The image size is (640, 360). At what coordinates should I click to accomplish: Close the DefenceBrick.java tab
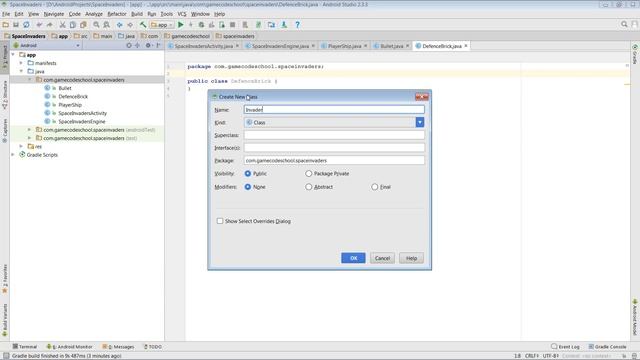pyautogui.click(x=466, y=46)
